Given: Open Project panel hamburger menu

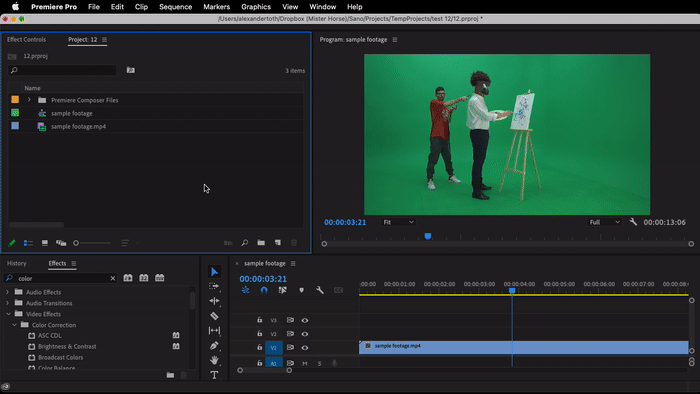Looking at the screenshot, I should [x=104, y=40].
